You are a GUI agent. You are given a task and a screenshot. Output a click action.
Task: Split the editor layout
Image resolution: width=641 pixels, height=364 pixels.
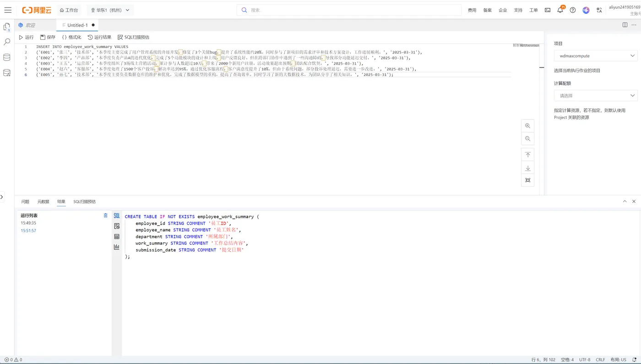coord(625,25)
